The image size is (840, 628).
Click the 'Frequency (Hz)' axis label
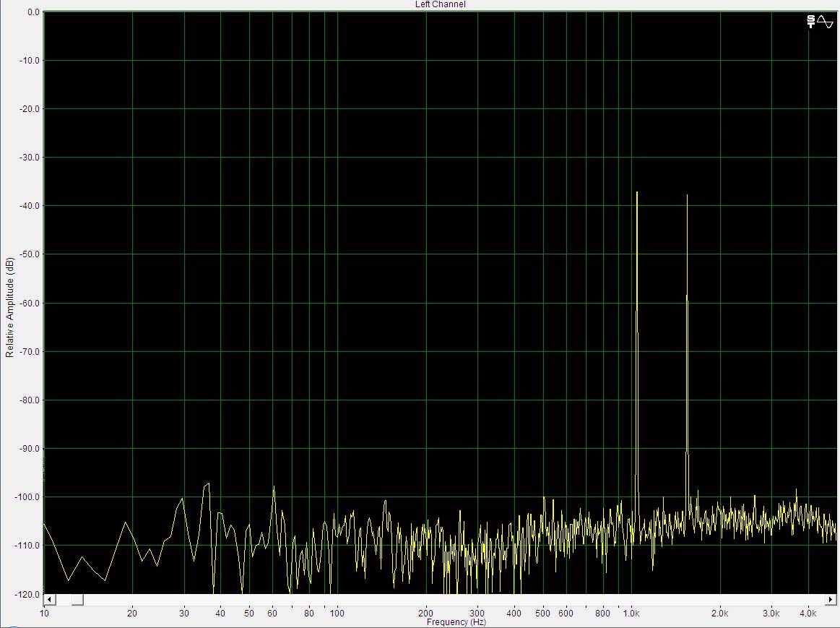(x=456, y=622)
